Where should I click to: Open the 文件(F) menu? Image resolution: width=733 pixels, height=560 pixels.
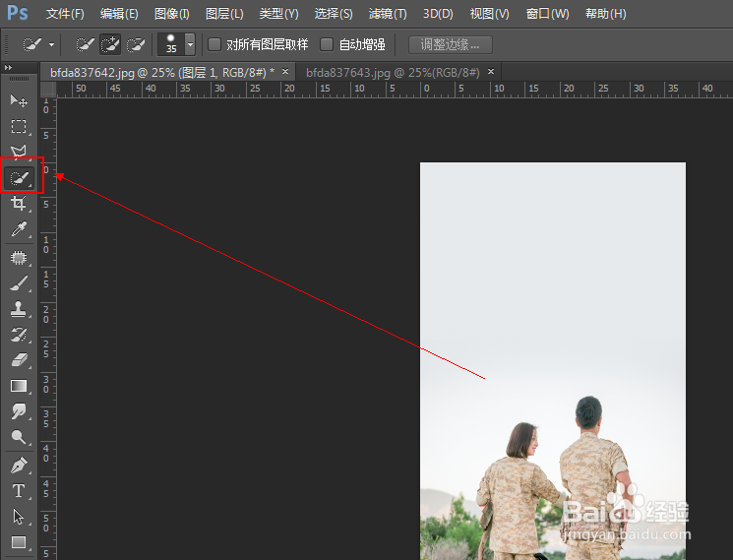[65, 14]
